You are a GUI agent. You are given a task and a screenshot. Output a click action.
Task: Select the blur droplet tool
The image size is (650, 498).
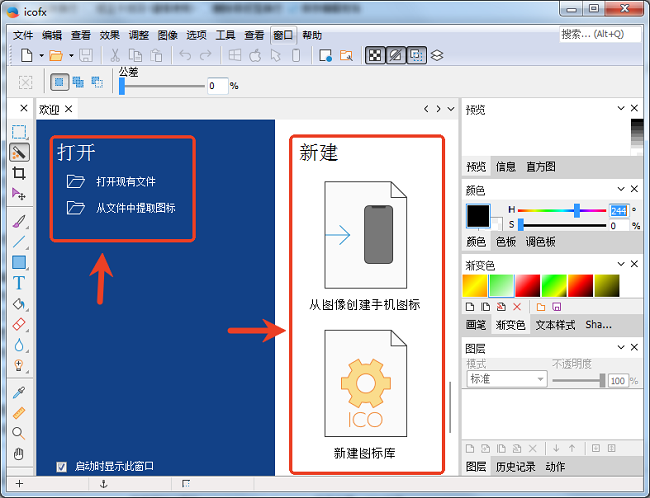tap(19, 345)
